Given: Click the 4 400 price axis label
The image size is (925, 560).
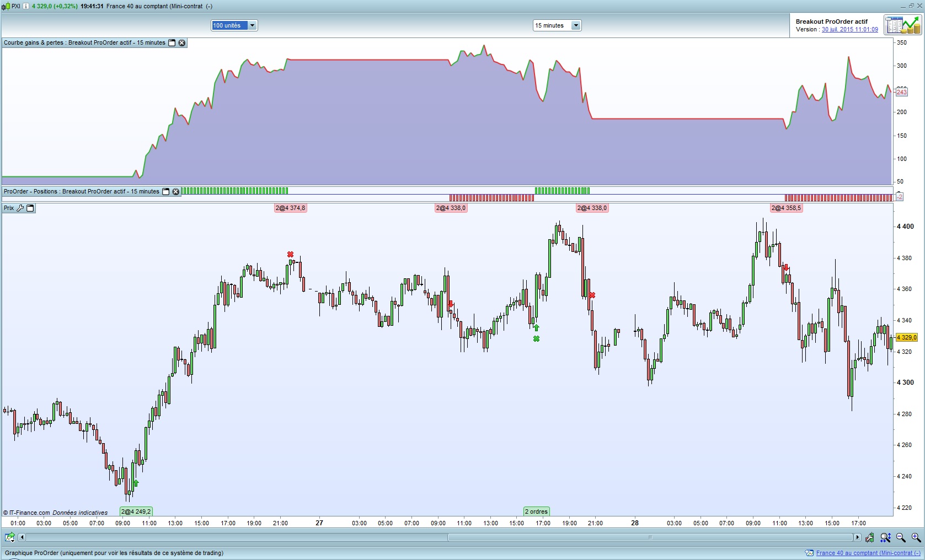Looking at the screenshot, I should [905, 226].
